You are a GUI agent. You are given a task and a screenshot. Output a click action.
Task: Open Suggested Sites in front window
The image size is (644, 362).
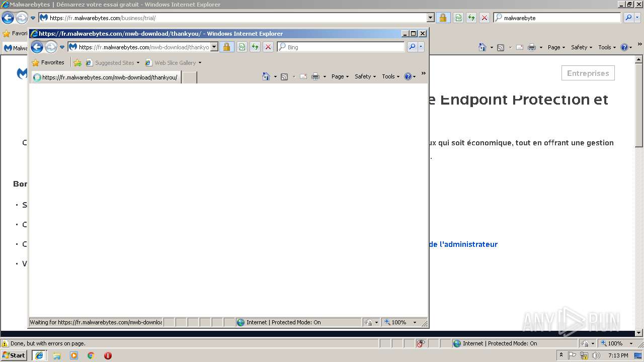112,63
